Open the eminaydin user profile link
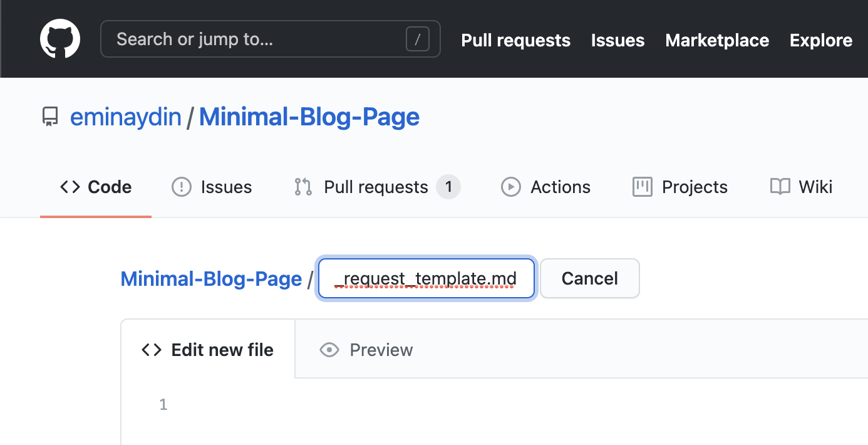Screen dimensions: 868x445 coord(126,117)
